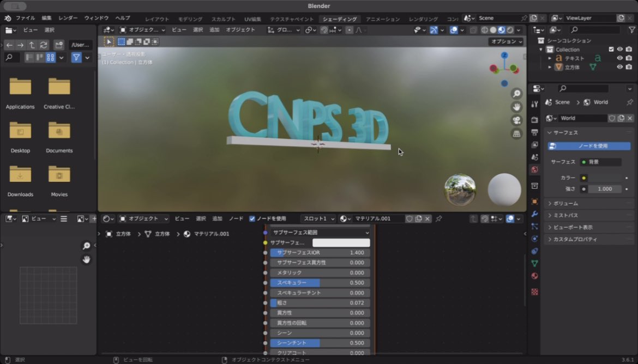Click the 背景 surface shader button
The image size is (638, 364).
click(600, 162)
